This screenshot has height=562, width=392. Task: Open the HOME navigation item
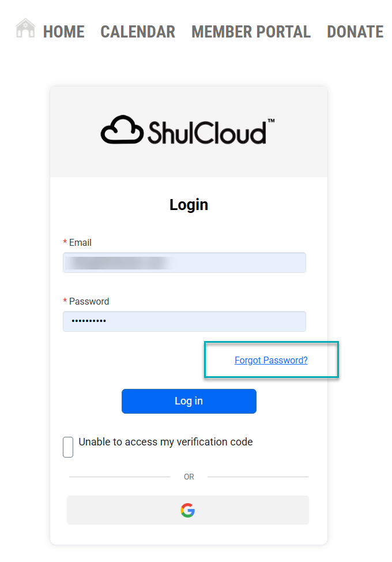(63, 32)
